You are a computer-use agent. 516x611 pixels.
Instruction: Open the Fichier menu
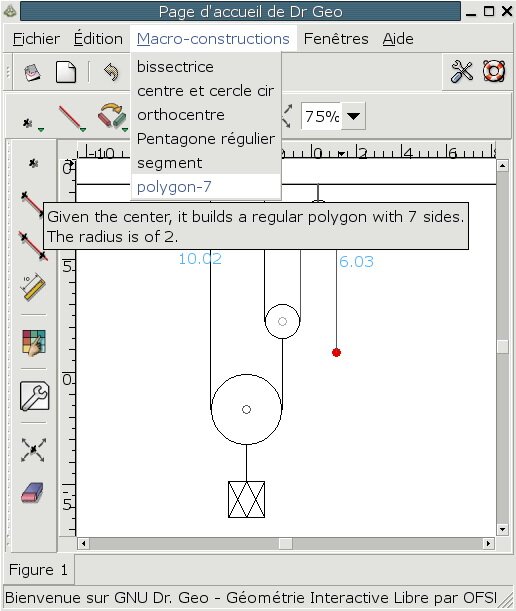[x=36, y=39]
